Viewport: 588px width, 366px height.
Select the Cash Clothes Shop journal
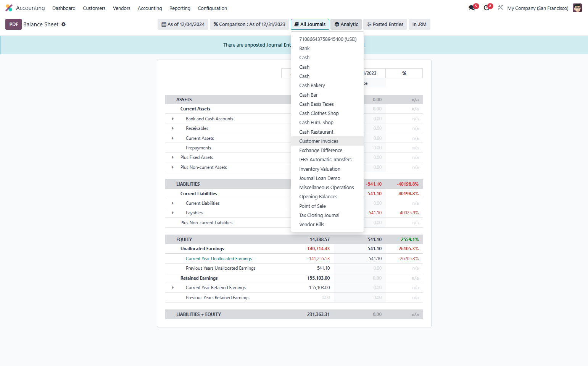click(327, 113)
